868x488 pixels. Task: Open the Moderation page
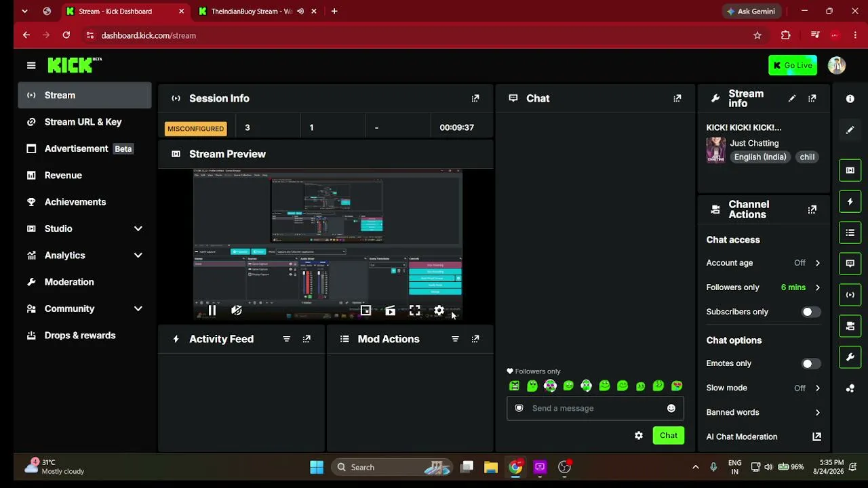coord(85,282)
